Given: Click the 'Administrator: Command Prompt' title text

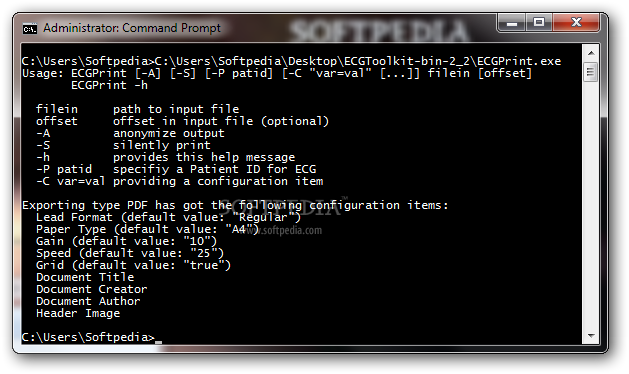Looking at the screenshot, I should pos(132,28).
